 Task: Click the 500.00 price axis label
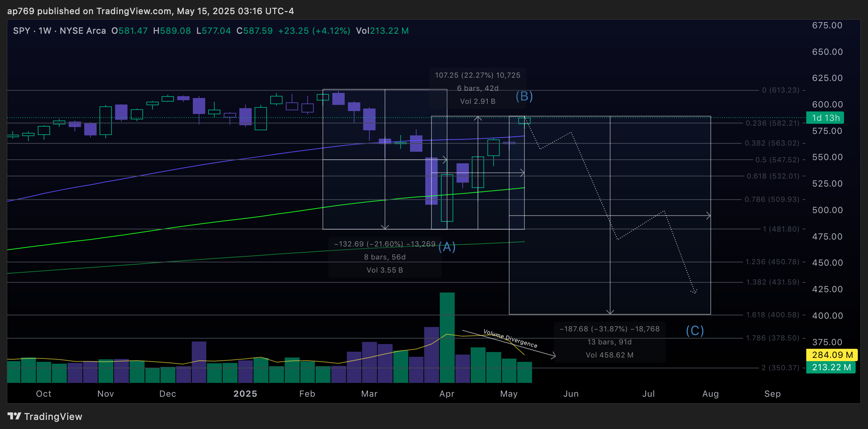(827, 210)
